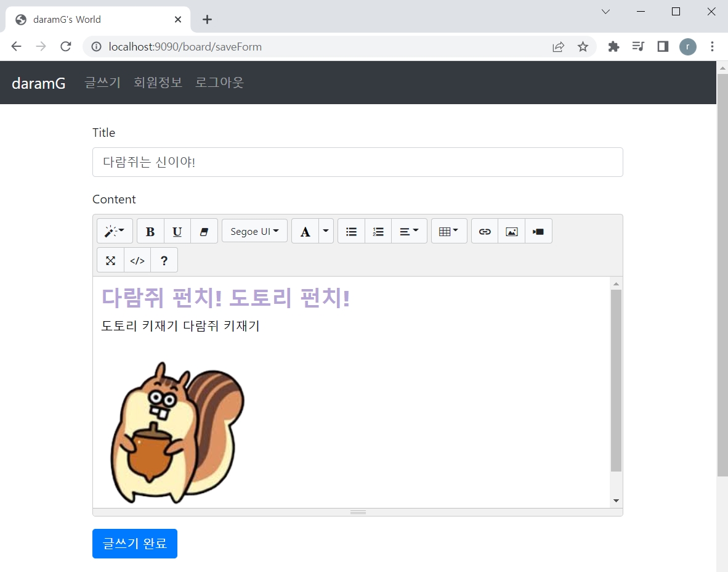Open the magic wand Style dropdown
This screenshot has width=728, height=572.
115,231
